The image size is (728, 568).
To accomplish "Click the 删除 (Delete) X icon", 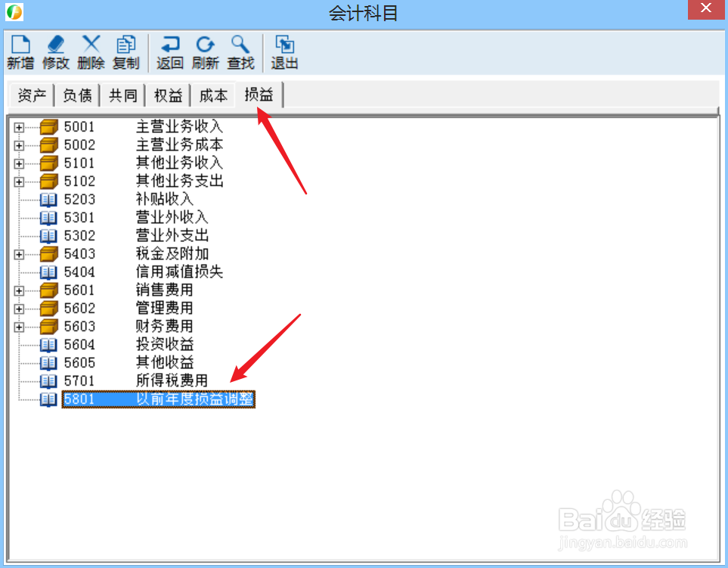I will pyautogui.click(x=91, y=45).
